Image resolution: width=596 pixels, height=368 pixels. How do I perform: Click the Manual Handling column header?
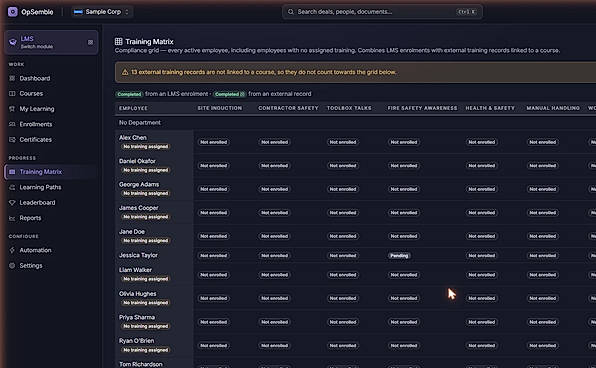[x=553, y=108]
